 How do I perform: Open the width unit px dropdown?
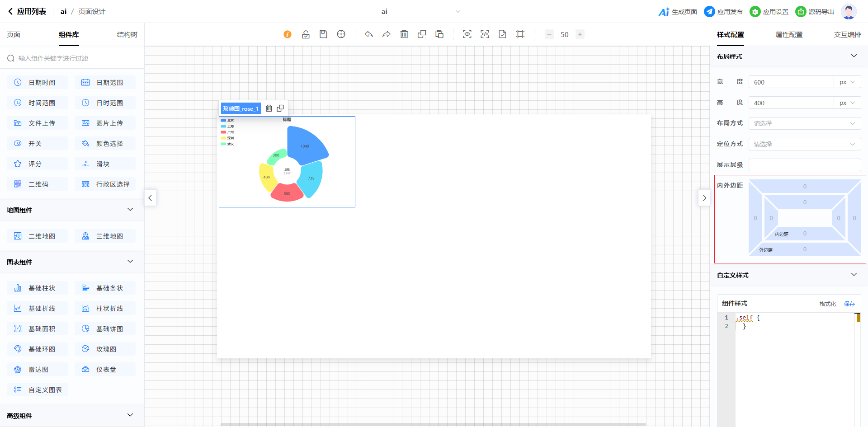tap(847, 82)
